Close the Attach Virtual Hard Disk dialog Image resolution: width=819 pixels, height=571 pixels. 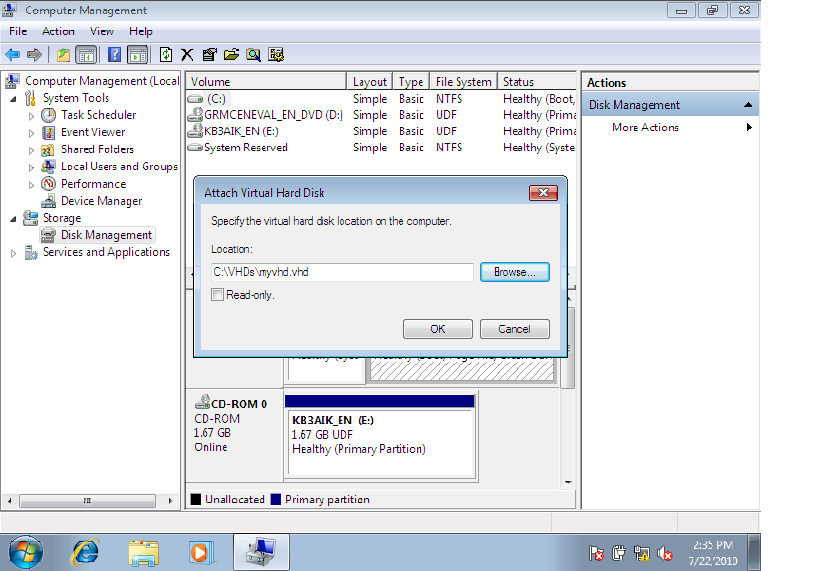click(x=543, y=193)
